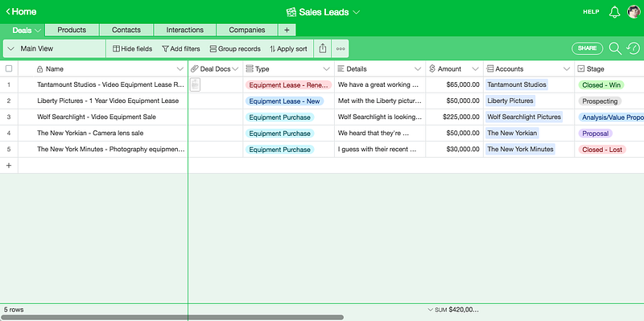Click the Closed - Win stage tag
Image resolution: width=644 pixels, height=321 pixels.
tap(601, 85)
